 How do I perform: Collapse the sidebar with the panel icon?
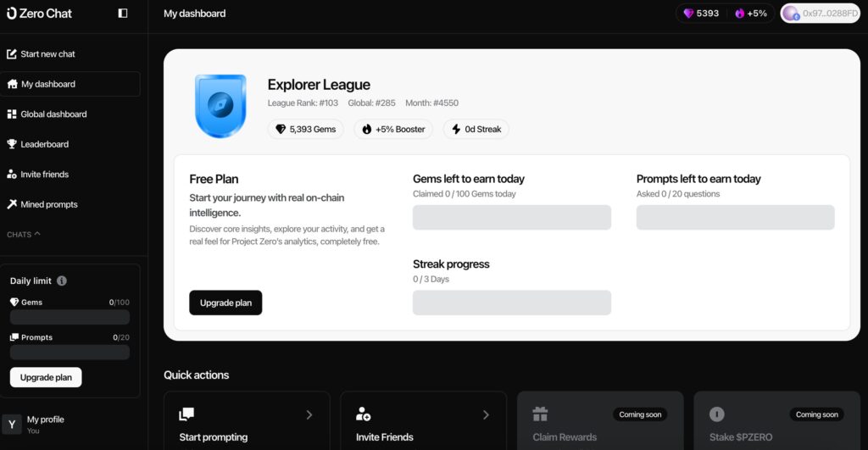click(x=123, y=13)
